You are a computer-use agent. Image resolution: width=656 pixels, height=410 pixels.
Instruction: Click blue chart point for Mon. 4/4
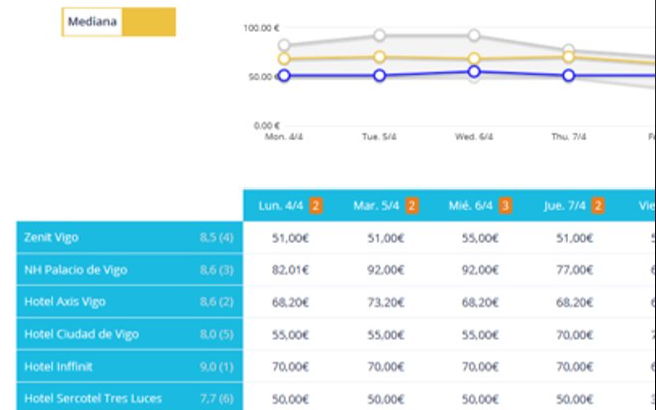(x=284, y=76)
